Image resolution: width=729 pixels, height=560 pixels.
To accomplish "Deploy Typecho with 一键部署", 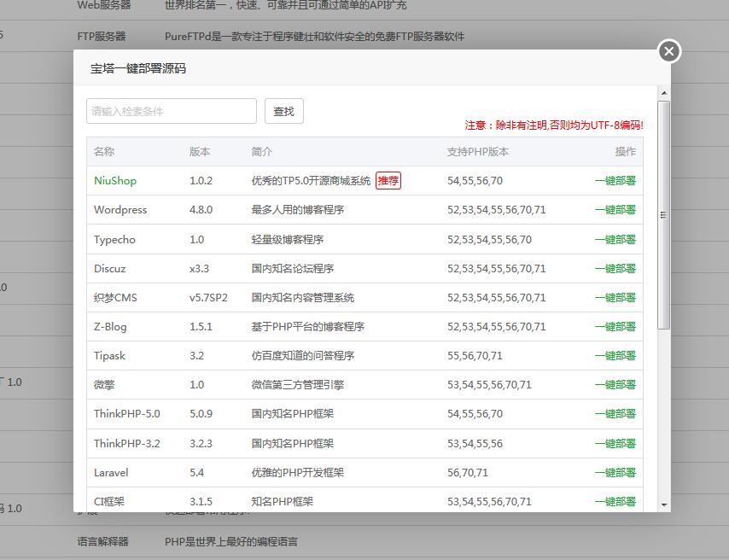I will pyautogui.click(x=616, y=239).
